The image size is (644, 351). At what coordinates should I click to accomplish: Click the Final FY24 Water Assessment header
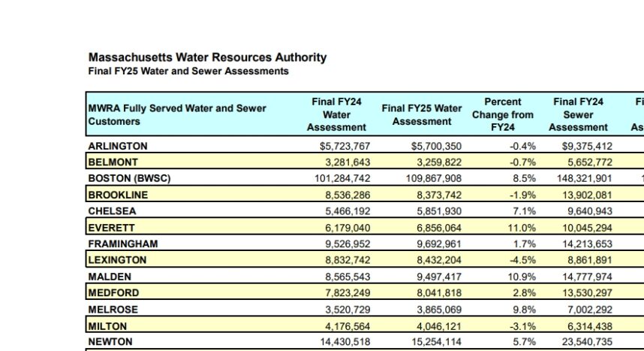click(x=336, y=114)
